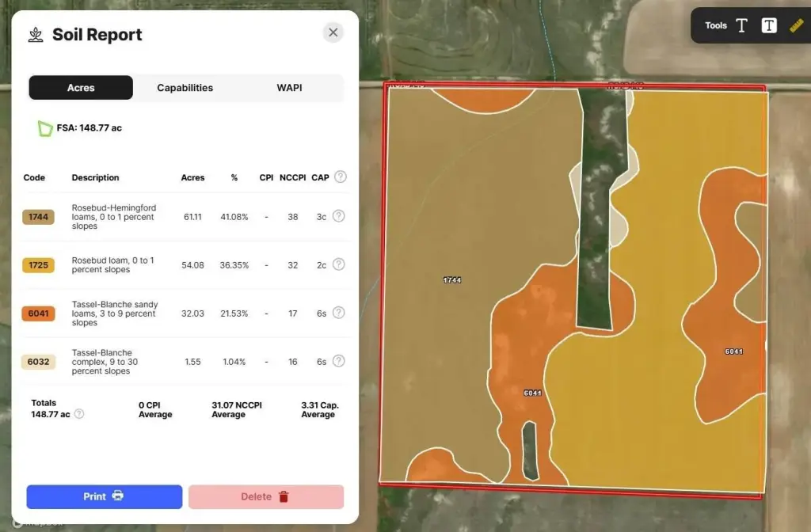Click the Tools label in the map toolbar
The width and height of the screenshot is (811, 532).
[716, 25]
